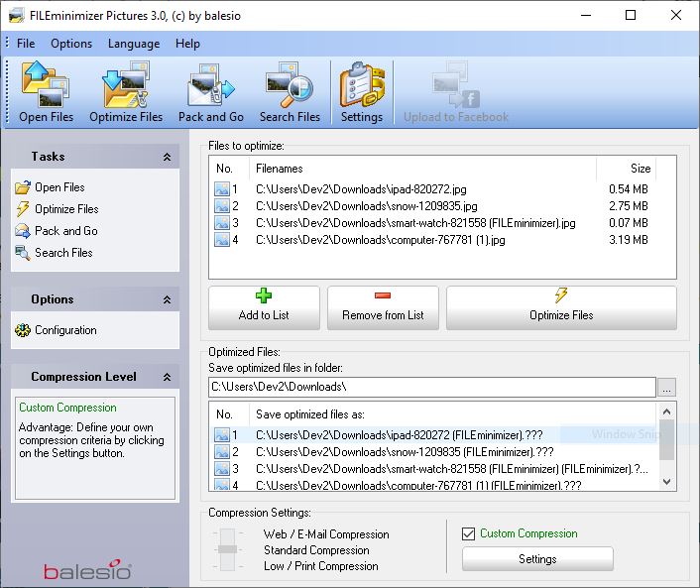Collapse the Compression Level panel
This screenshot has width=700, height=588.
(167, 377)
